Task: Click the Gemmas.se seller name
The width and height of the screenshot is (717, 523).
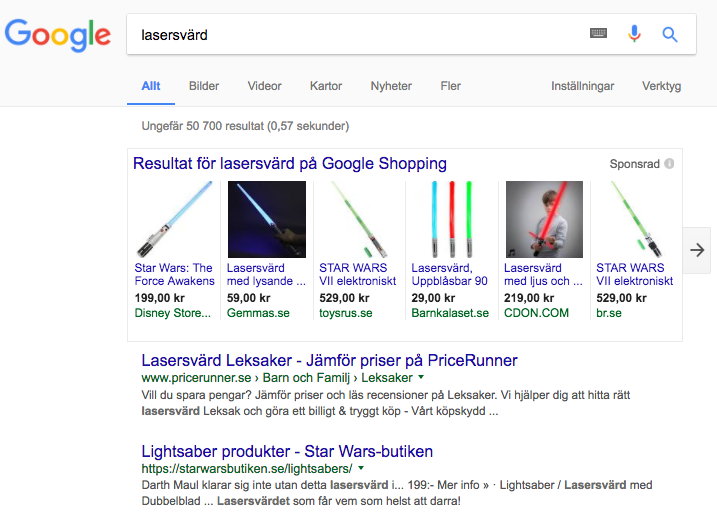Action: (x=258, y=313)
